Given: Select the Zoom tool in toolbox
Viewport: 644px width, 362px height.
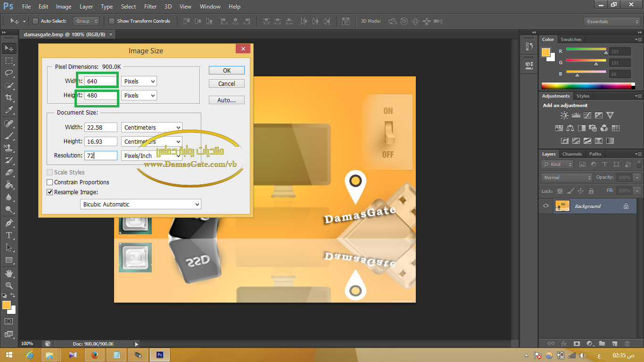Looking at the screenshot, I should [9, 286].
